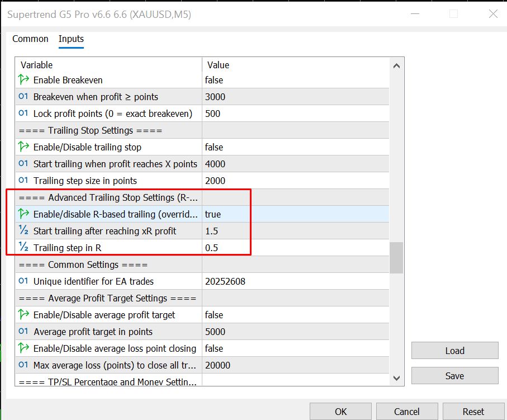This screenshot has width=507, height=420.
Task: Click the boolean icon beside Enable/Disable average loss point closing
Action: (23, 348)
